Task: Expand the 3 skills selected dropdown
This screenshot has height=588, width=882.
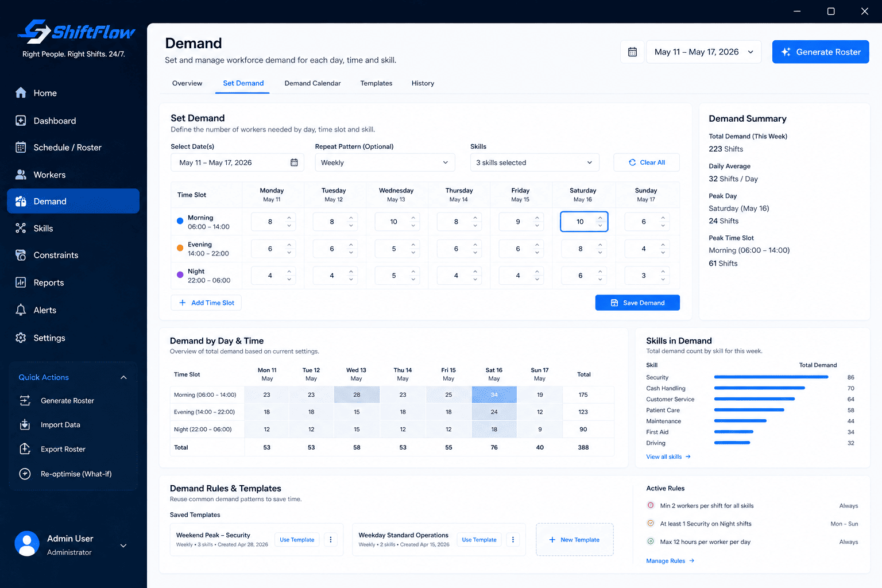Action: click(x=535, y=163)
